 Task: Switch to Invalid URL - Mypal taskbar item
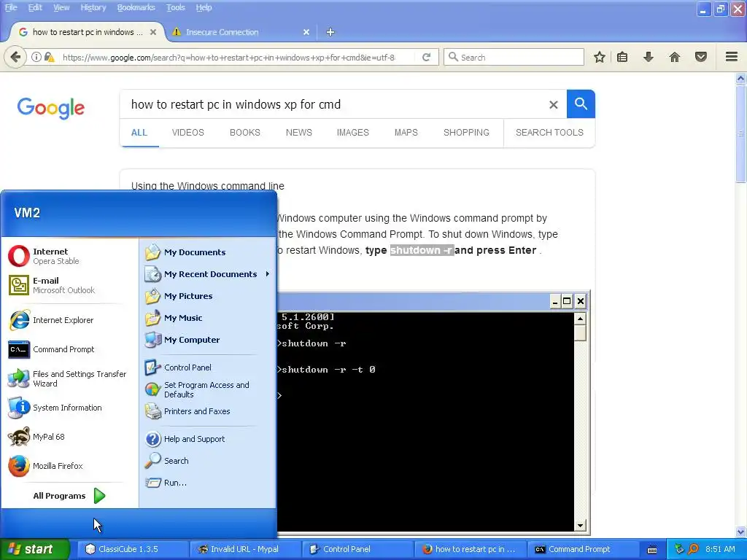pyautogui.click(x=245, y=549)
